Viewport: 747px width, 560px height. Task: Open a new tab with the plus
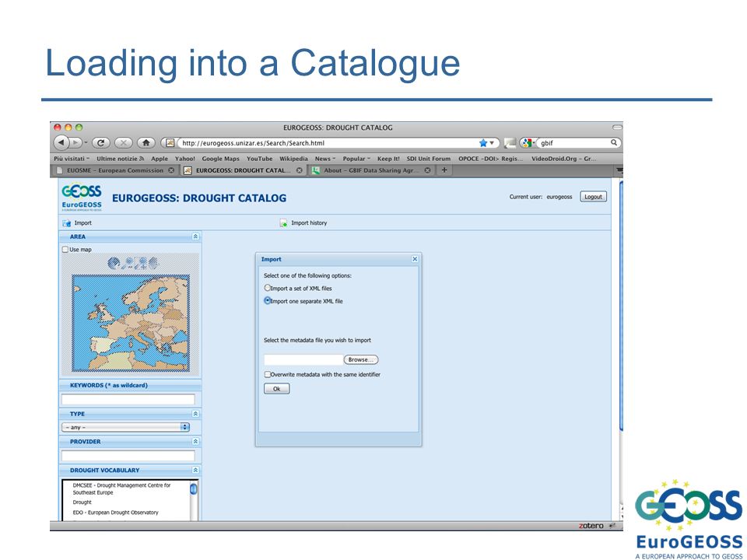[444, 170]
